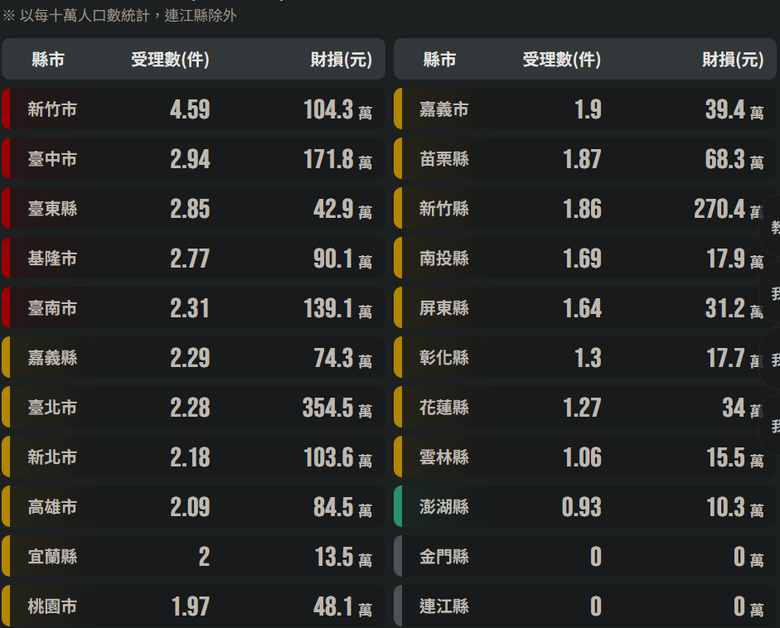780x628 pixels.
Task: Click the 嘉義市 county name
Action: [x=444, y=109]
